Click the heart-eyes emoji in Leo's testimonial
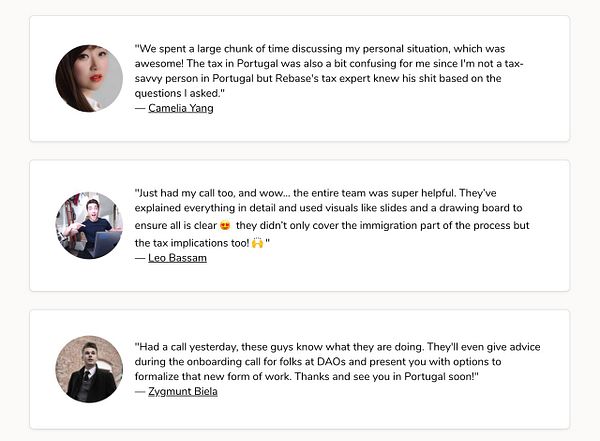The height and width of the screenshot is (441, 600). click(226, 226)
